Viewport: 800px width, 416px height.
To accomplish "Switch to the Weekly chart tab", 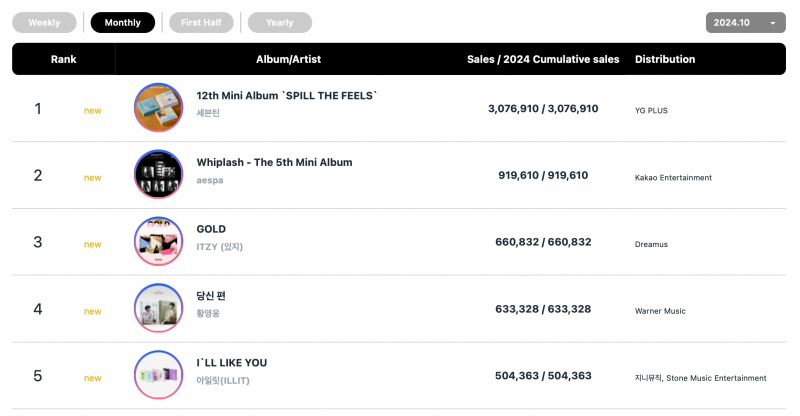I will 44,22.
